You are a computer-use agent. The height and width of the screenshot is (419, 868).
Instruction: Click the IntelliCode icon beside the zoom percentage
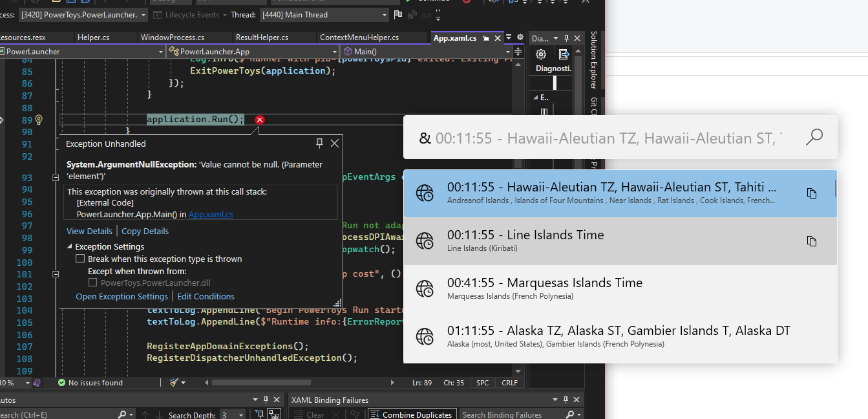coord(37,383)
